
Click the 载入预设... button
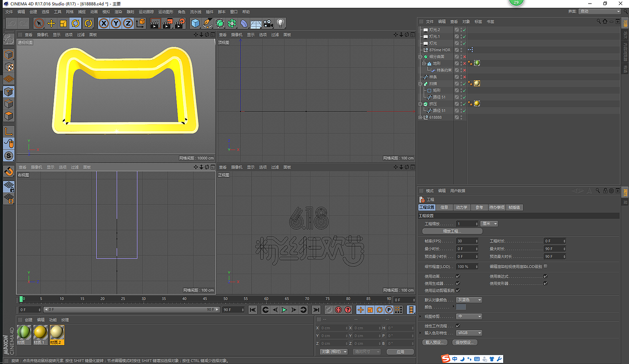(x=435, y=342)
